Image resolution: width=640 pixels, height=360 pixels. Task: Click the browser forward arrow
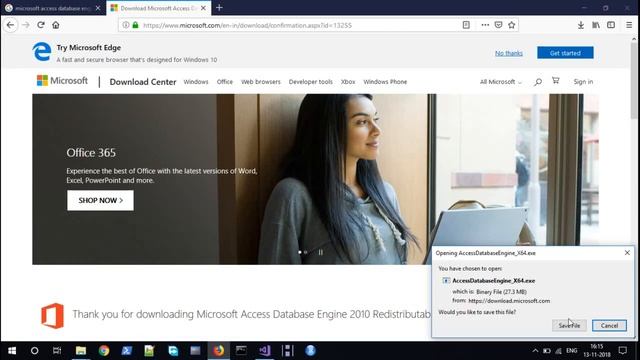pos(26,25)
